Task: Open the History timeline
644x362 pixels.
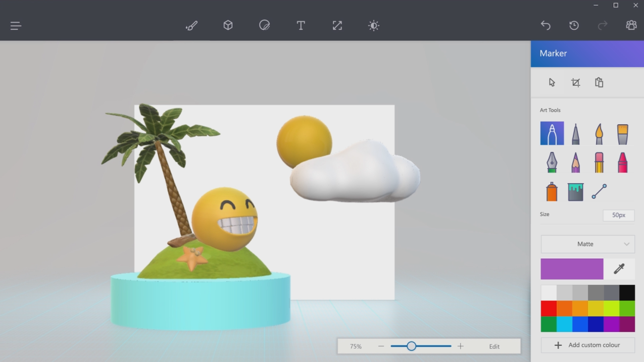Action: click(x=574, y=25)
